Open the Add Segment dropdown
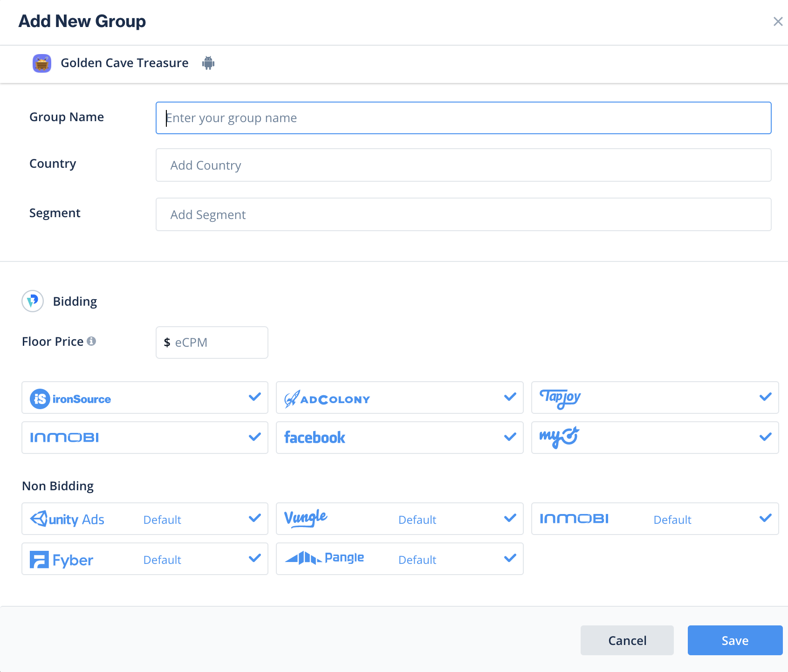The image size is (788, 672). click(463, 215)
